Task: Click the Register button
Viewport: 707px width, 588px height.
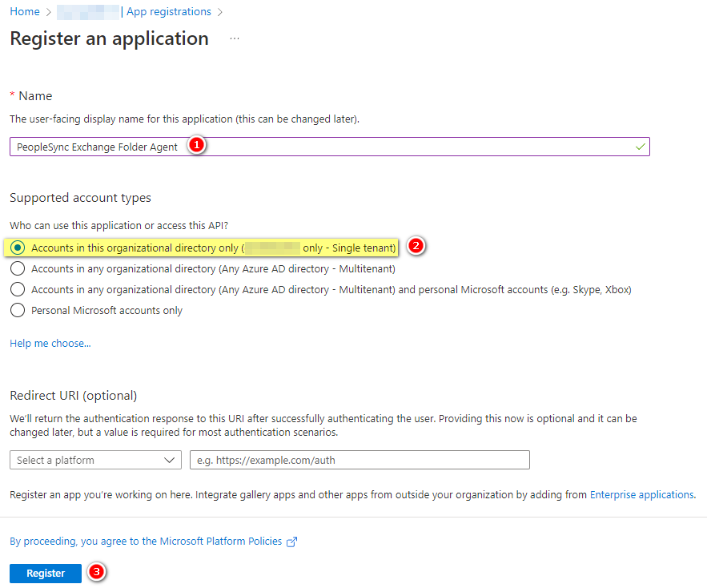Action: pos(46,573)
